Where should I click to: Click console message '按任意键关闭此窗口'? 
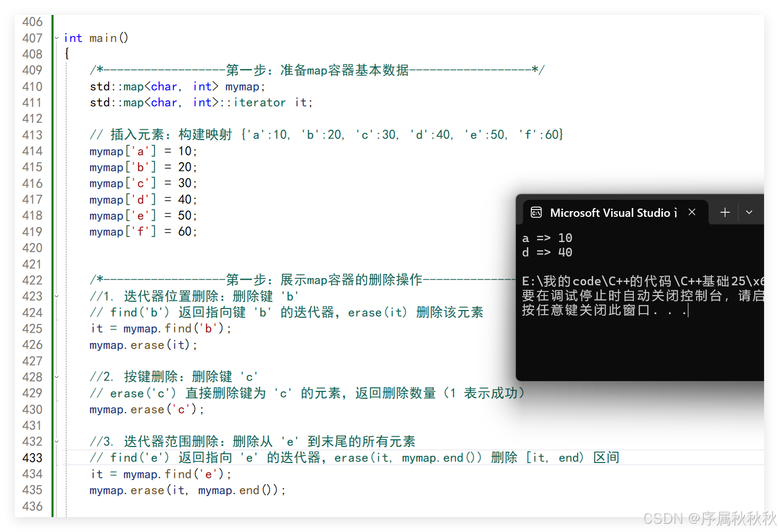586,310
